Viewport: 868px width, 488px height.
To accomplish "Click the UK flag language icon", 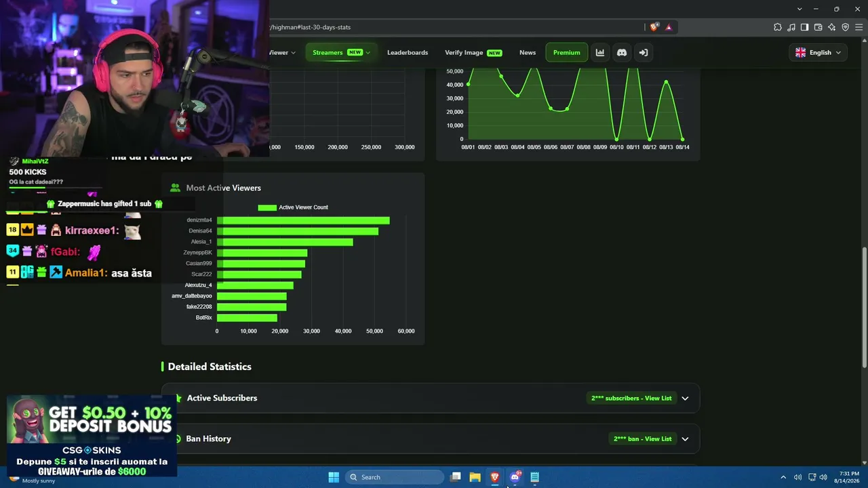I will (801, 52).
